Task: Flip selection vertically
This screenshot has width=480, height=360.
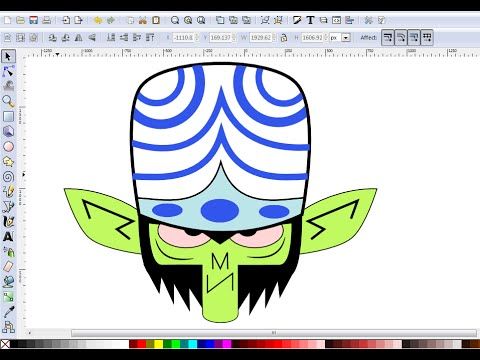Action: [92, 38]
